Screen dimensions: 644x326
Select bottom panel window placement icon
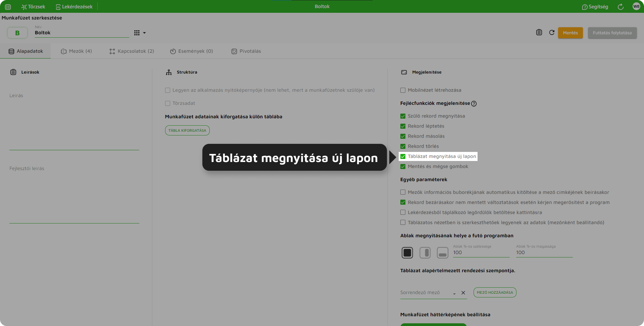pyautogui.click(x=443, y=253)
